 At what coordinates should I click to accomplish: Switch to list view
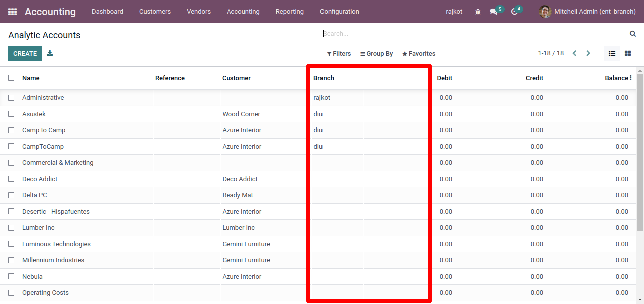612,53
